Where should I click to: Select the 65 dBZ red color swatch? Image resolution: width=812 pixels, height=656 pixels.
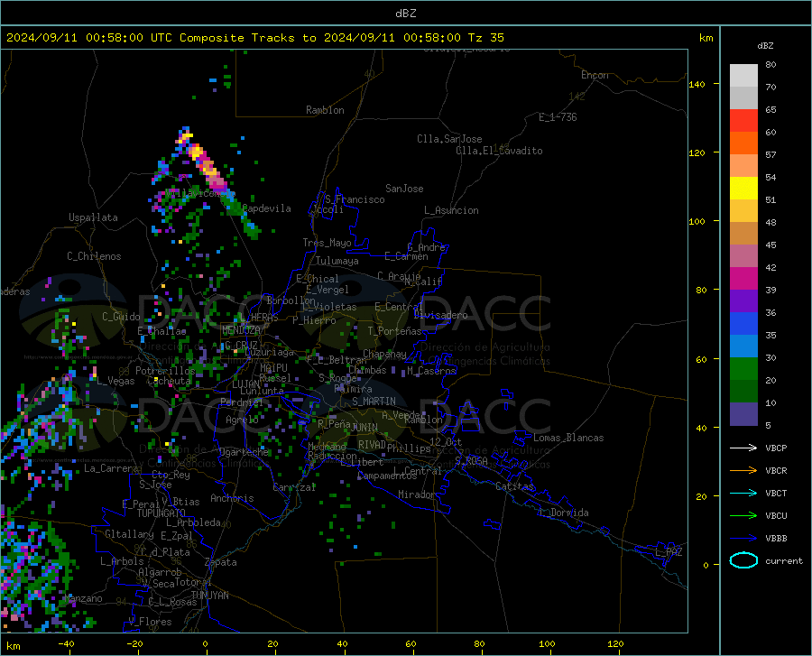(743, 120)
